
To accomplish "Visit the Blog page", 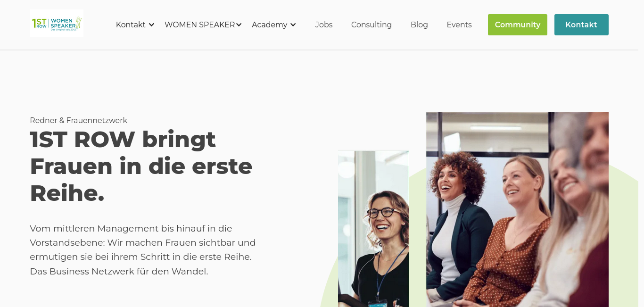I will point(419,25).
